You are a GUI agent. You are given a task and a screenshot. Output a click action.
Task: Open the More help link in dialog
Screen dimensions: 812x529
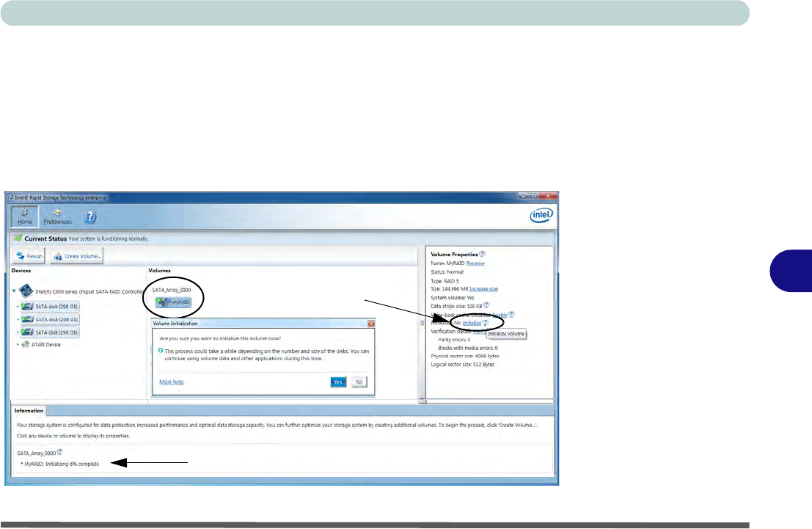(x=172, y=382)
